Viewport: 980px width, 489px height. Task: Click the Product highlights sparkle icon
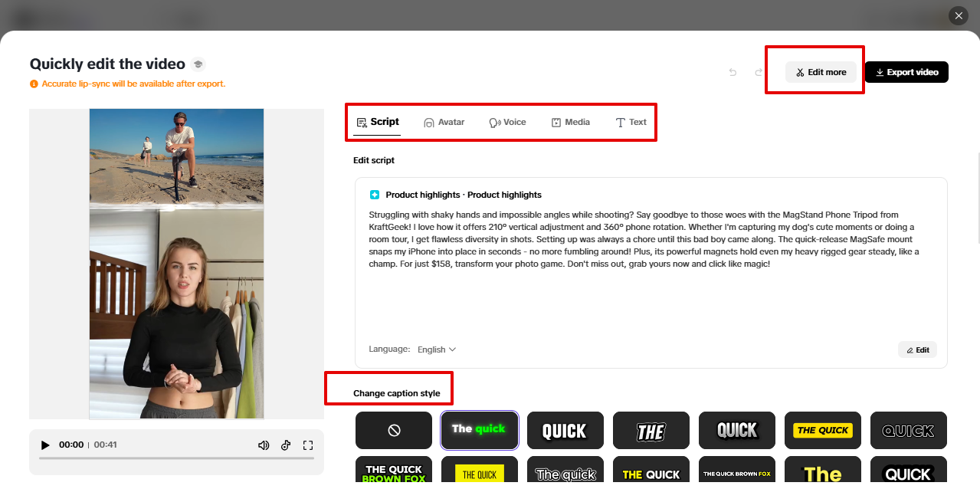(x=375, y=195)
